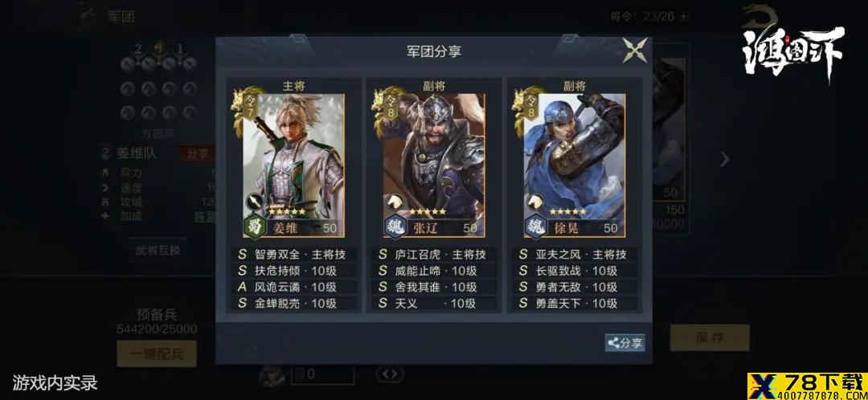868x400 pixels.
Task: Select the 张辽 general portrait card
Action: point(434,165)
